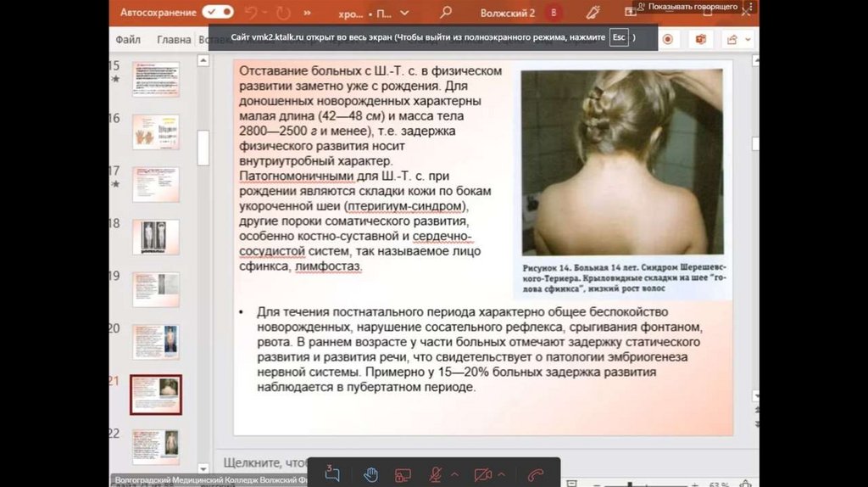The image size is (868, 487).
Task: Select slide 18 thumbnail in slide panel
Action: 156,237
